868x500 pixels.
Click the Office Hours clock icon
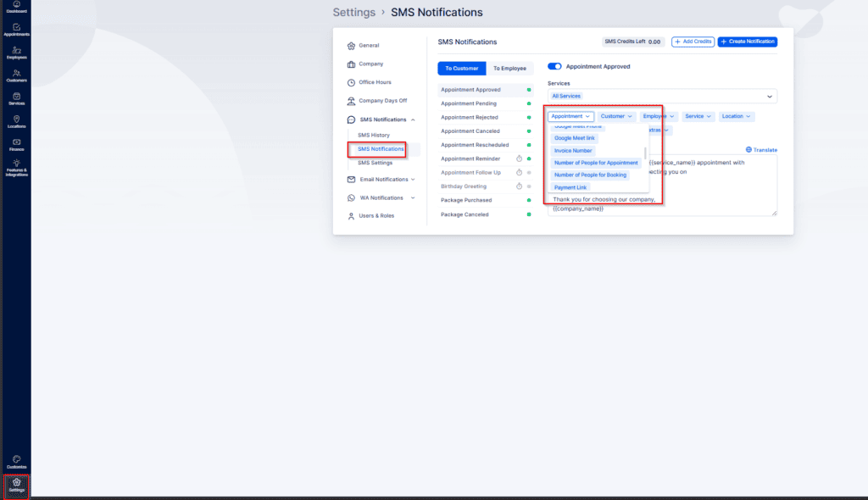[x=351, y=82]
